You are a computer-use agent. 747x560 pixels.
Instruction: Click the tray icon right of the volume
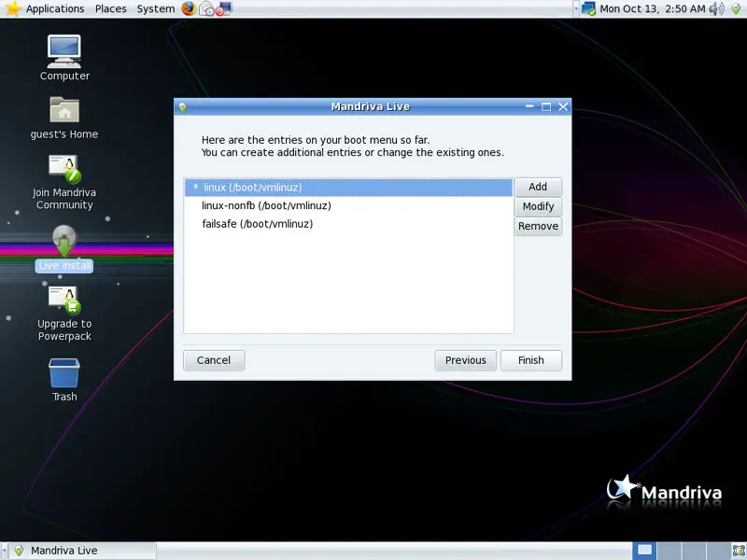(736, 8)
